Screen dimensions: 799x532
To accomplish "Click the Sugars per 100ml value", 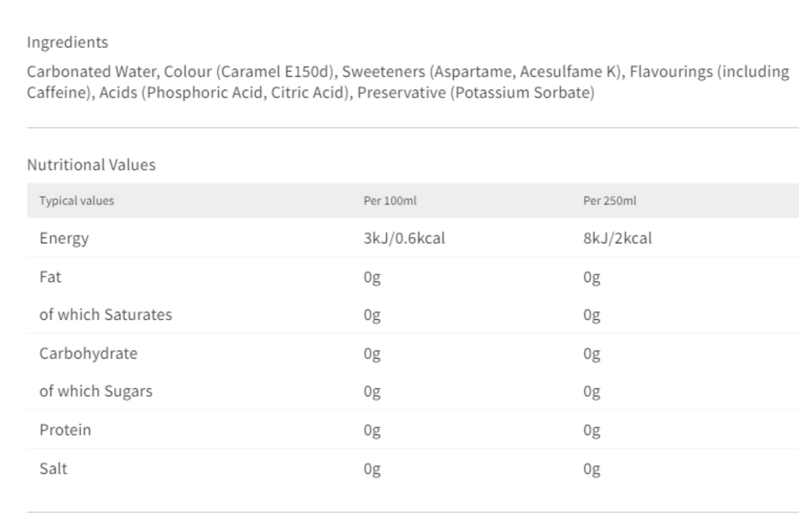I will [371, 392].
